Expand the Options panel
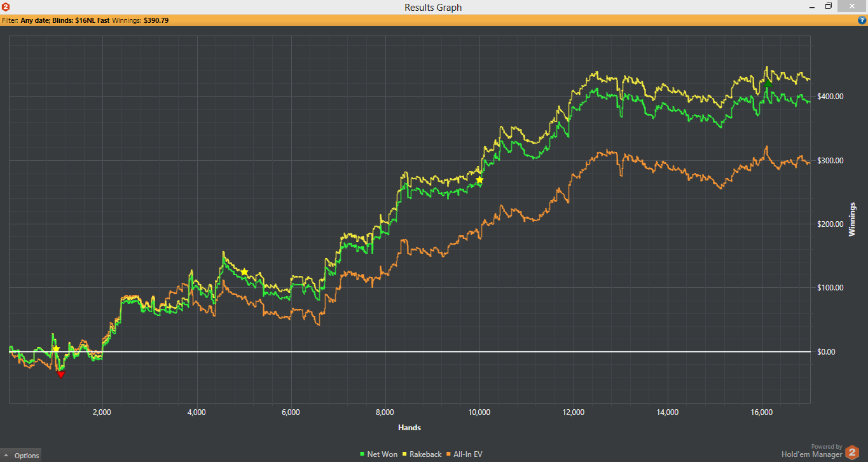The image size is (868, 462). tap(22, 455)
